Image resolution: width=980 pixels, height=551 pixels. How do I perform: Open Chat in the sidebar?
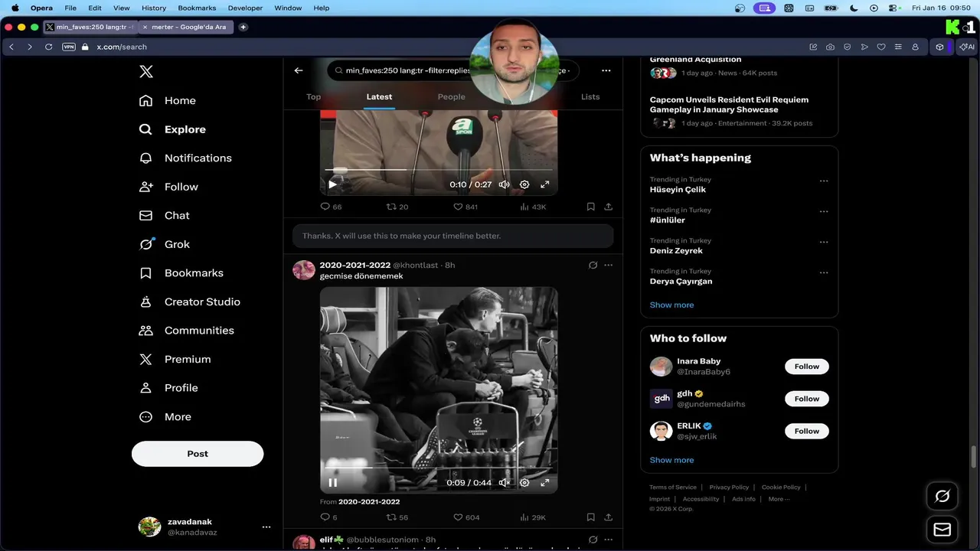164,215
